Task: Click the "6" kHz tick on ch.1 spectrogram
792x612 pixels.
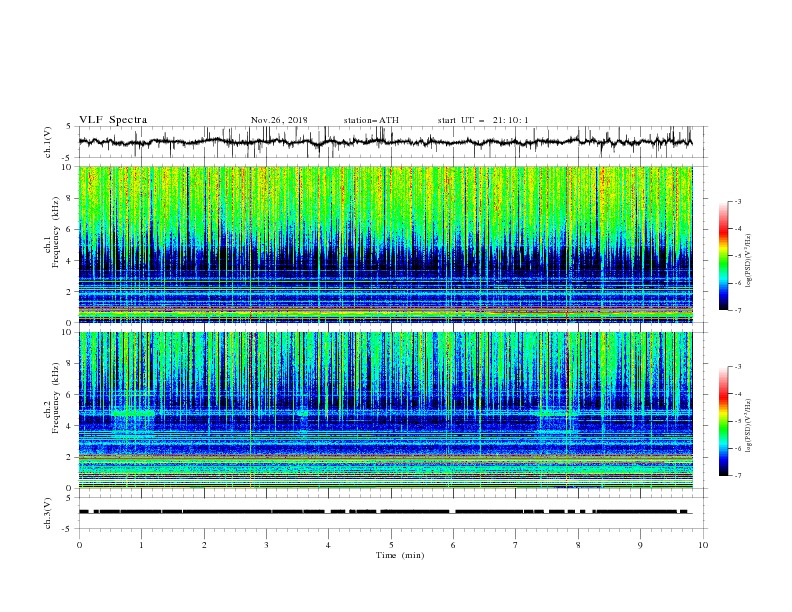Action: 70,229
